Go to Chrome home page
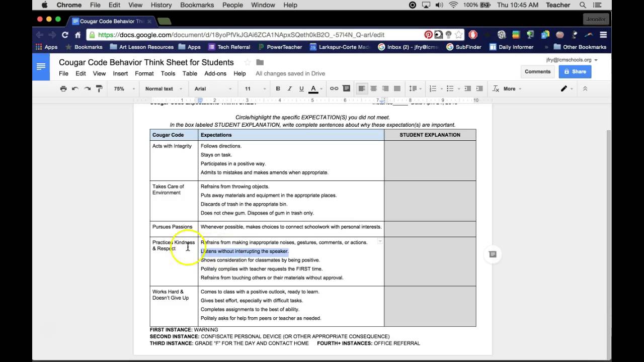The height and width of the screenshot is (362, 644). [x=77, y=35]
